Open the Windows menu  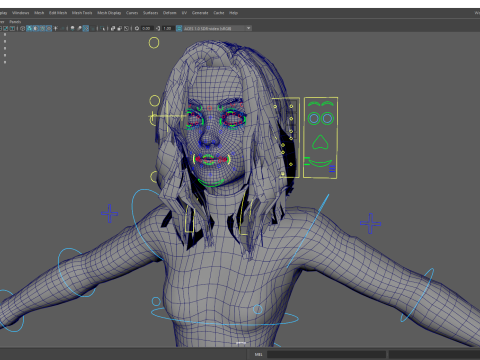tap(21, 13)
